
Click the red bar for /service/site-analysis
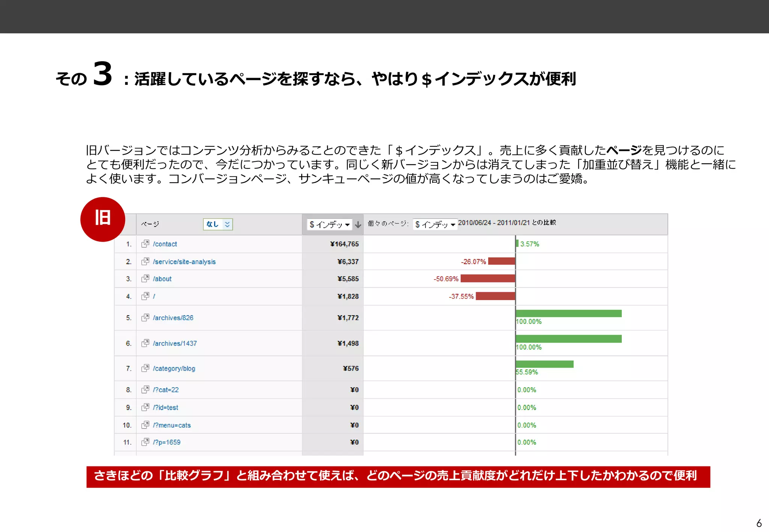coord(502,261)
